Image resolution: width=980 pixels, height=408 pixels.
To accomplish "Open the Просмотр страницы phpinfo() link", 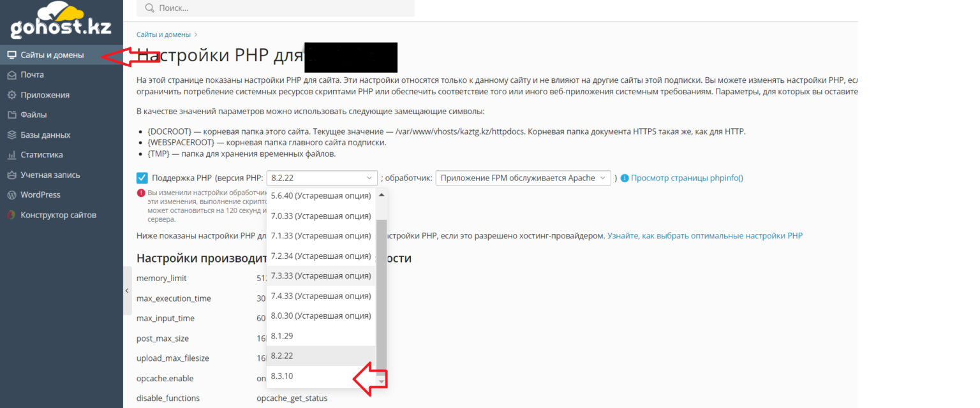I will [687, 178].
